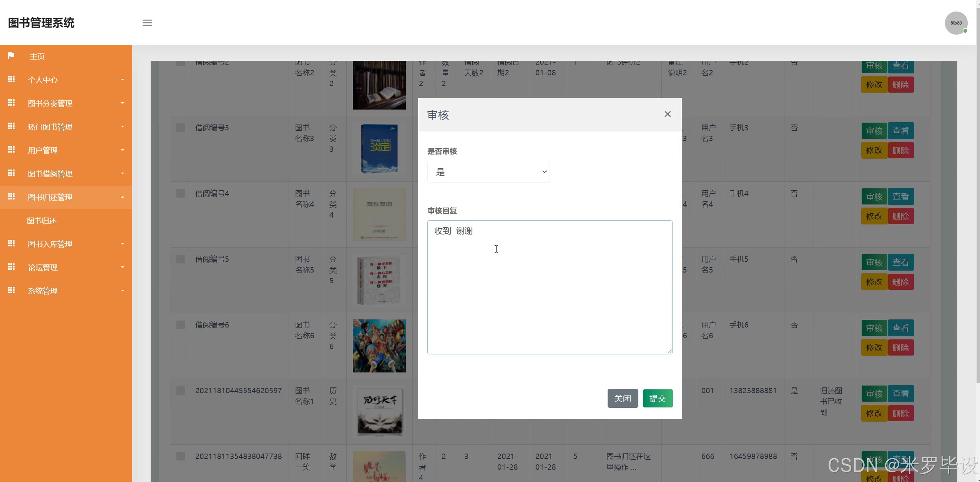
Task: Open the user avatar in top-right corner
Action: click(x=956, y=23)
